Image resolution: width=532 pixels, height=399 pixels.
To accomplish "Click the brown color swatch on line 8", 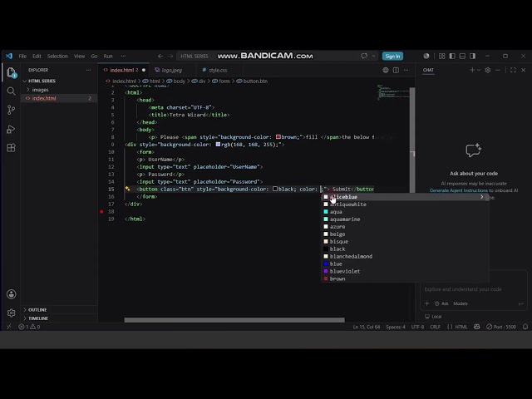I will (x=278, y=136).
